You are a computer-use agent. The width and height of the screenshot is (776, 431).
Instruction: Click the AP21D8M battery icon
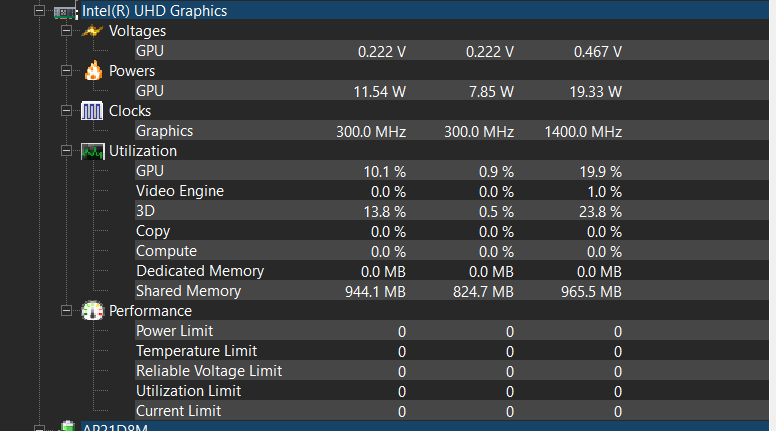pos(67,426)
